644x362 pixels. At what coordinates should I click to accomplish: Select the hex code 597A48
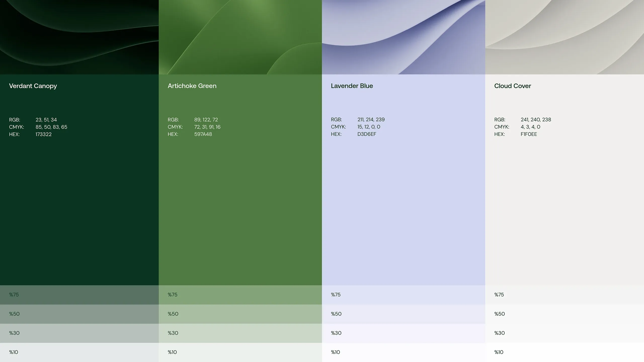tap(203, 134)
